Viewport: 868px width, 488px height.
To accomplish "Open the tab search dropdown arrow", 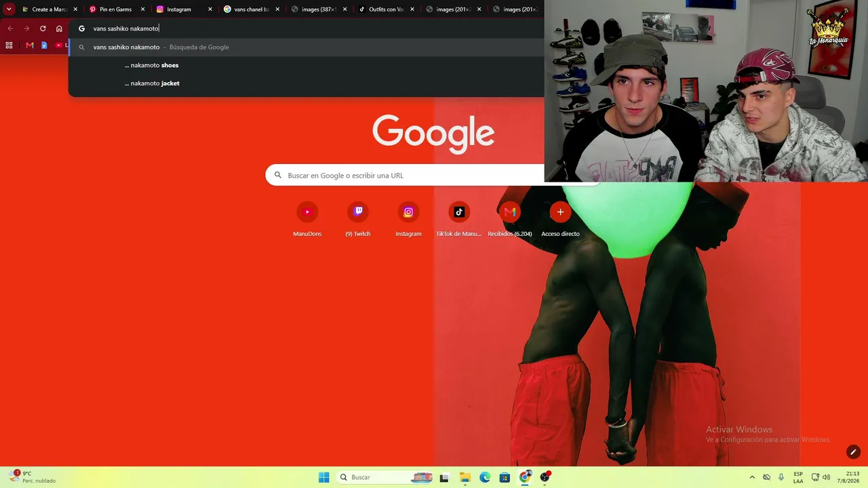I will coord(9,9).
